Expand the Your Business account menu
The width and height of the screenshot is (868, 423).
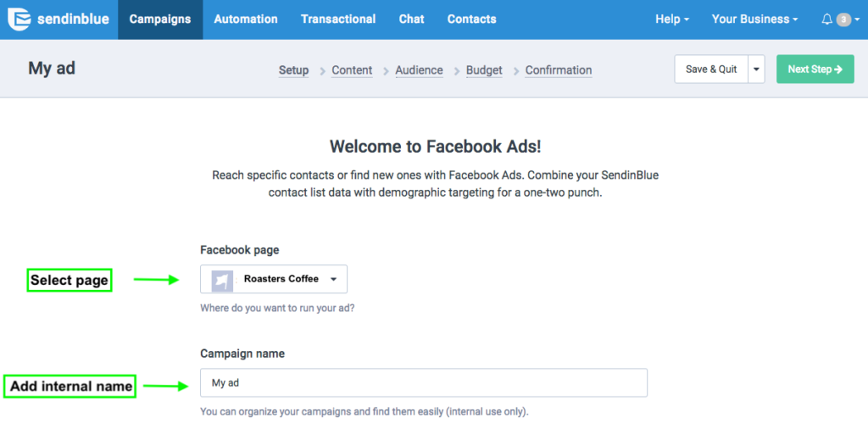coord(754,19)
